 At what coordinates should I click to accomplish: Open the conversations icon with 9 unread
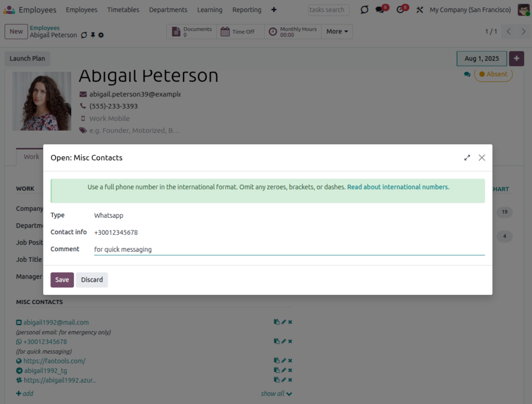tap(380, 10)
